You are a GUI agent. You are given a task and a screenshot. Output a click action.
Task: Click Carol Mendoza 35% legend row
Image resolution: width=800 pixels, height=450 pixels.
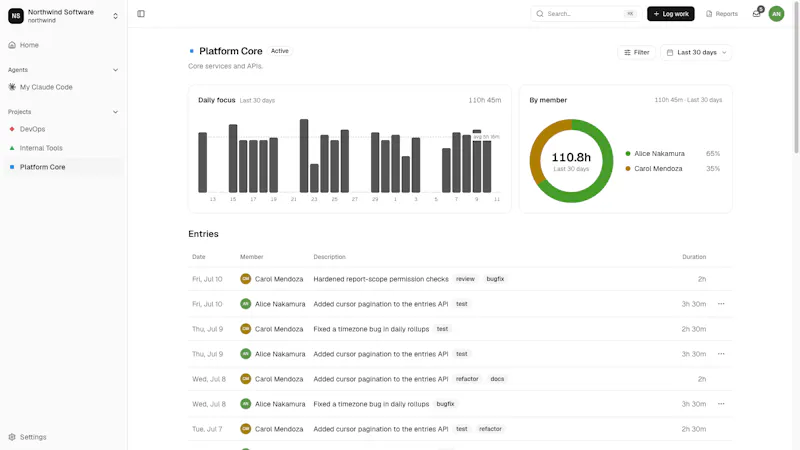coord(672,168)
